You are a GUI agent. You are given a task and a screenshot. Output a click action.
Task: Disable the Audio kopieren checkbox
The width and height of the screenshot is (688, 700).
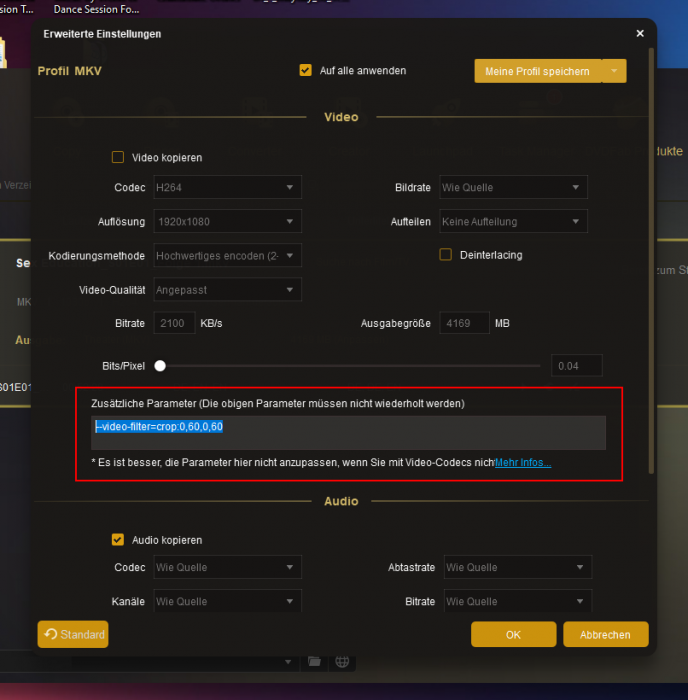coord(118,540)
